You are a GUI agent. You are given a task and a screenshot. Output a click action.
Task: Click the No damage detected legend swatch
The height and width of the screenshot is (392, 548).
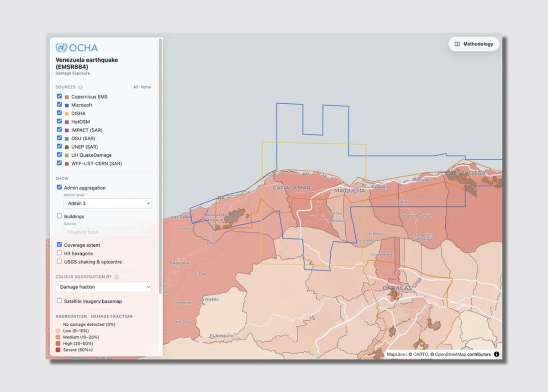click(x=58, y=324)
